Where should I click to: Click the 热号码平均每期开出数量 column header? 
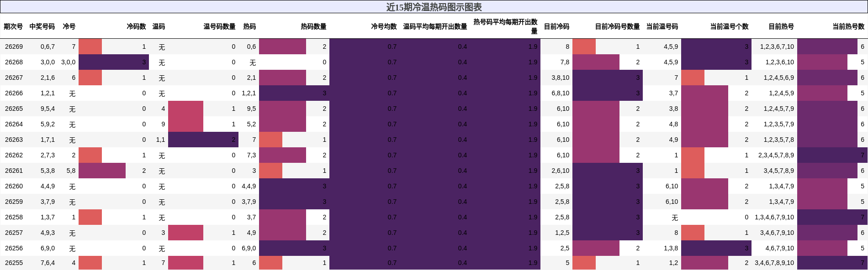[505, 26]
